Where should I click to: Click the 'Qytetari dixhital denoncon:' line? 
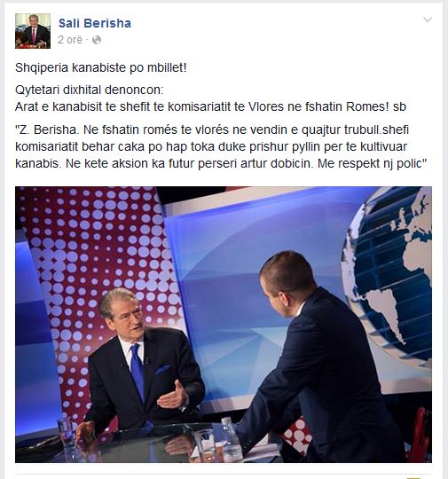(x=90, y=90)
